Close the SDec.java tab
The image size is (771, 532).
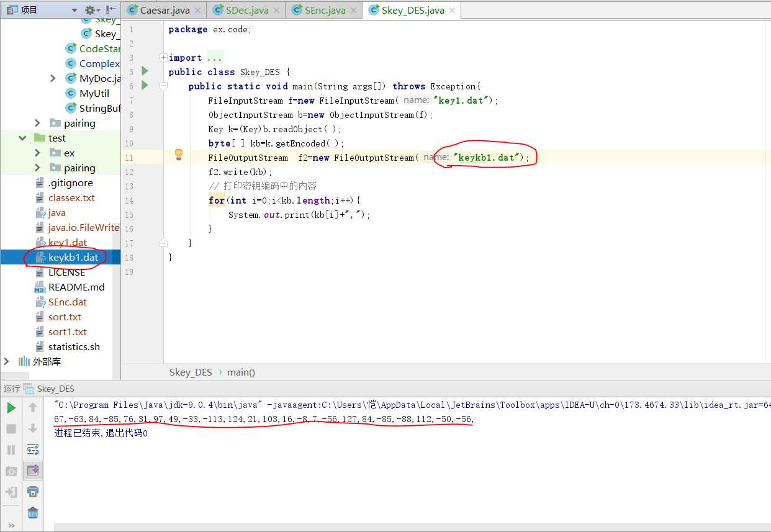point(276,11)
